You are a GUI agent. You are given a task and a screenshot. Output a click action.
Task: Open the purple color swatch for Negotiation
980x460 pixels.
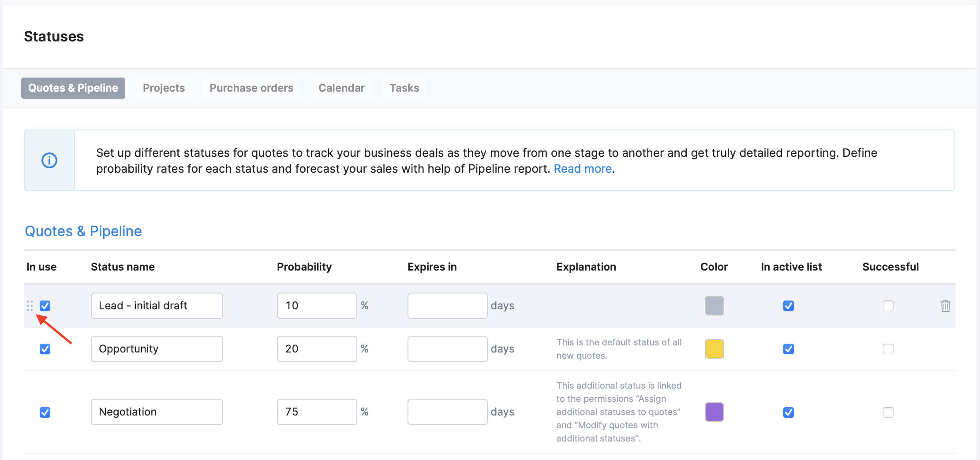point(714,412)
